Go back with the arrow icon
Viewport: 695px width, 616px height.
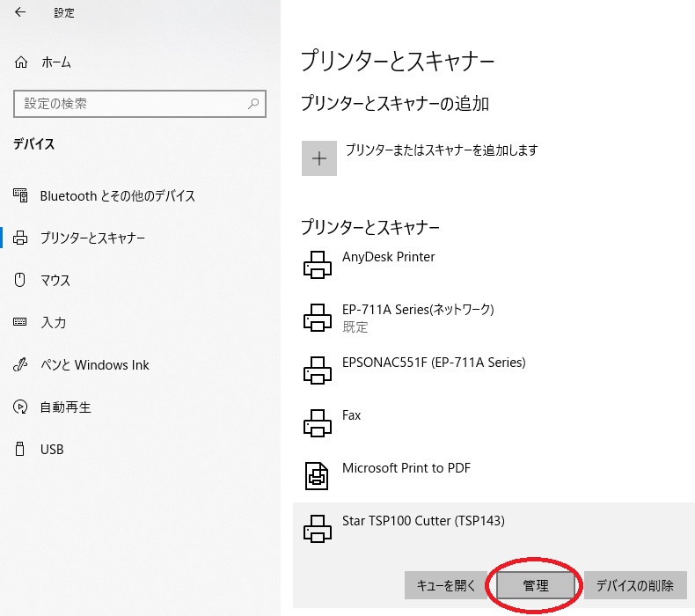[20, 12]
